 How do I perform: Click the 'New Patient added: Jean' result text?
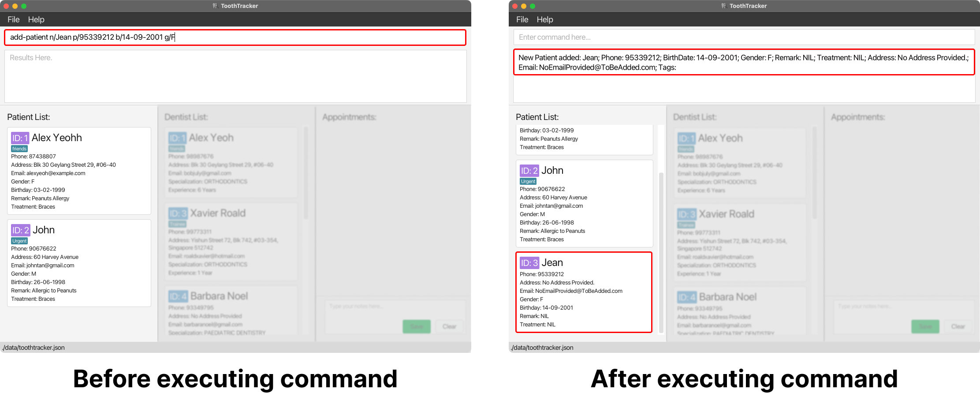[744, 62]
